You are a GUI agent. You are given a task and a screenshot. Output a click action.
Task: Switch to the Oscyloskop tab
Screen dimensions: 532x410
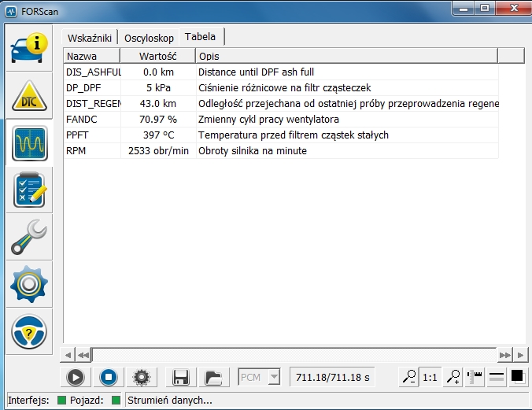click(149, 37)
